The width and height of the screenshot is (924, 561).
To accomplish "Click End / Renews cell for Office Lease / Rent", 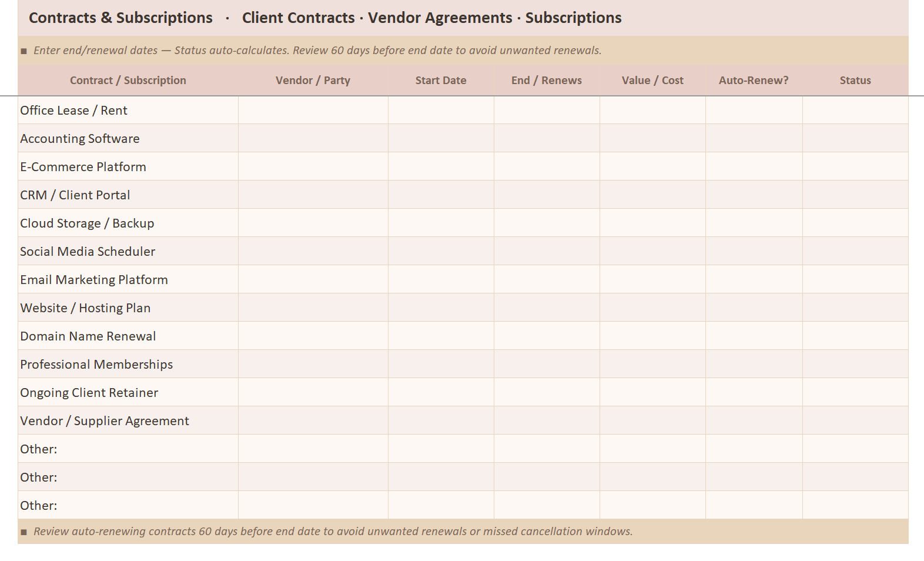I will point(547,110).
